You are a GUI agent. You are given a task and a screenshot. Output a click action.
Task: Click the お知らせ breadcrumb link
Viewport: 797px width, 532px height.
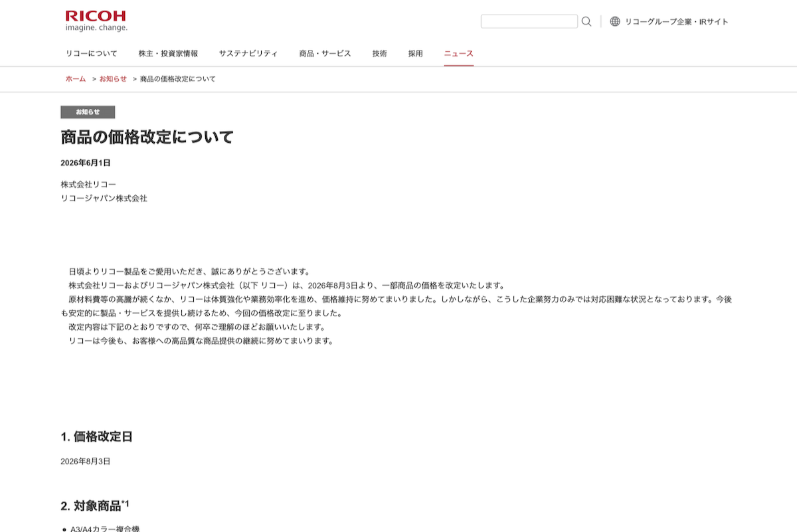click(x=113, y=79)
